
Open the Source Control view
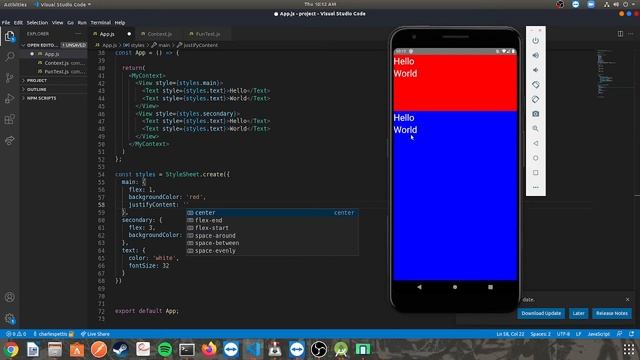(x=10, y=78)
